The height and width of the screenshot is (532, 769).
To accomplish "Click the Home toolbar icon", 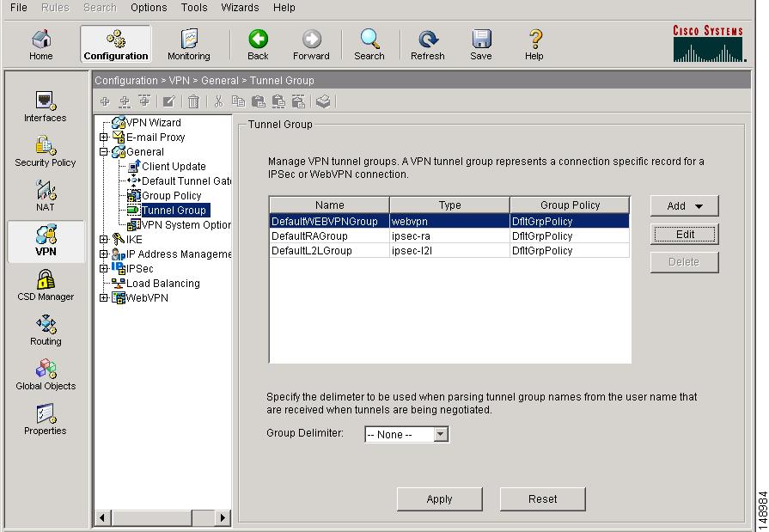I will pyautogui.click(x=40, y=43).
